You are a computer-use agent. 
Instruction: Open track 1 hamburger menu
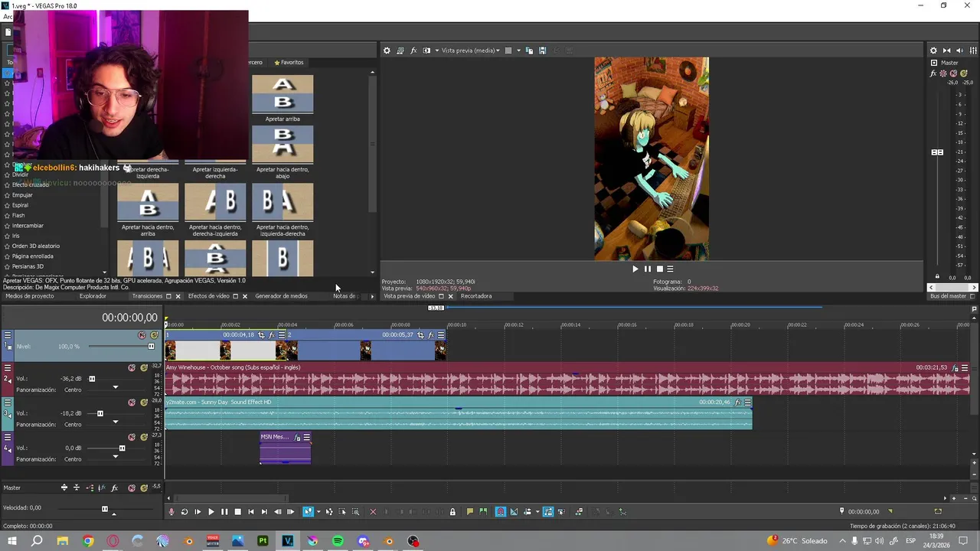coord(8,335)
